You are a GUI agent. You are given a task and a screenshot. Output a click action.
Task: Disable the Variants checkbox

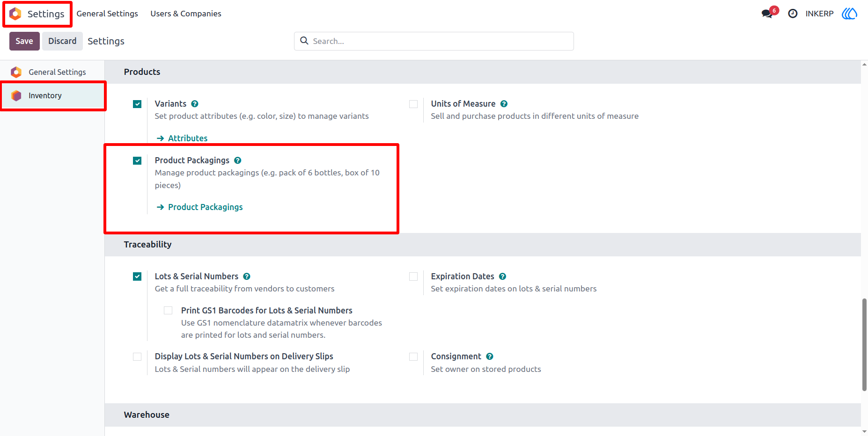[137, 104]
